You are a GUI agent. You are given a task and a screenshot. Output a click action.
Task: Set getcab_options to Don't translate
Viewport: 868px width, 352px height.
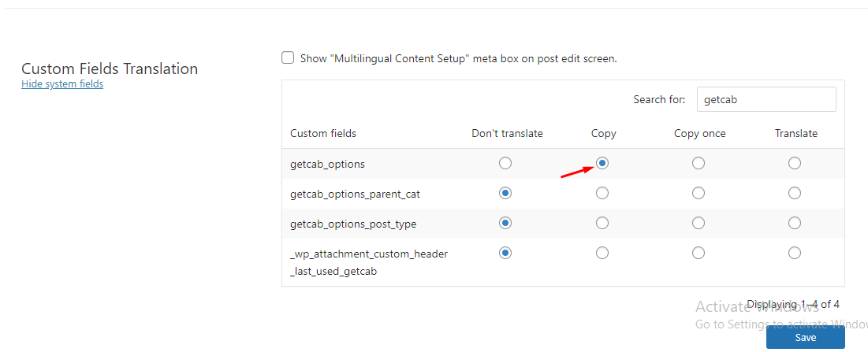(505, 163)
